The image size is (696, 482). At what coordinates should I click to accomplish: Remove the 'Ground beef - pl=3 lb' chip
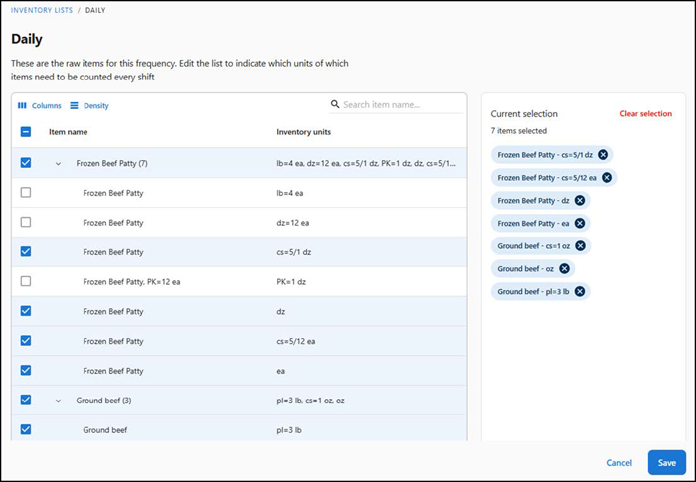[x=580, y=292]
